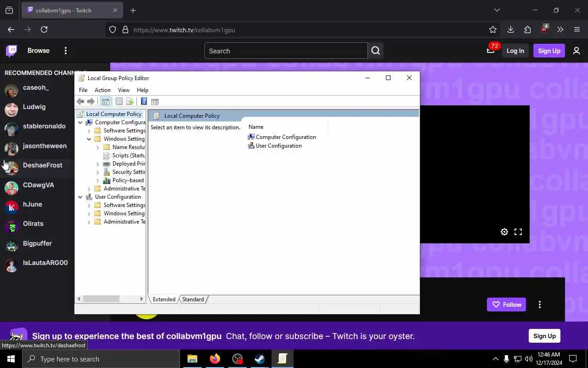Click the taskbar Type here to search box
The image size is (588, 368).
101,359
